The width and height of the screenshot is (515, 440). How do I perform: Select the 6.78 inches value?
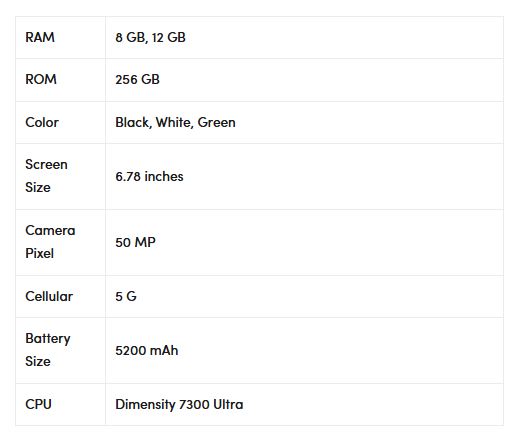(x=149, y=176)
